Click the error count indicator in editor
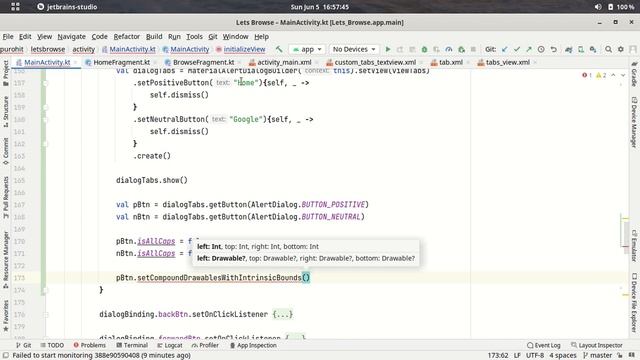The height and width of the screenshot is (360, 640). point(587,75)
